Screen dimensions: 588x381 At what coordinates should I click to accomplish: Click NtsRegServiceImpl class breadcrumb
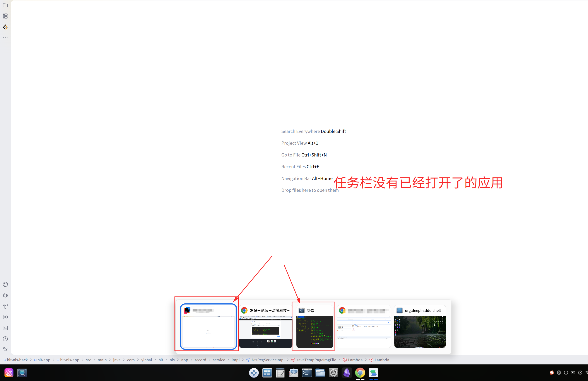(x=268, y=360)
